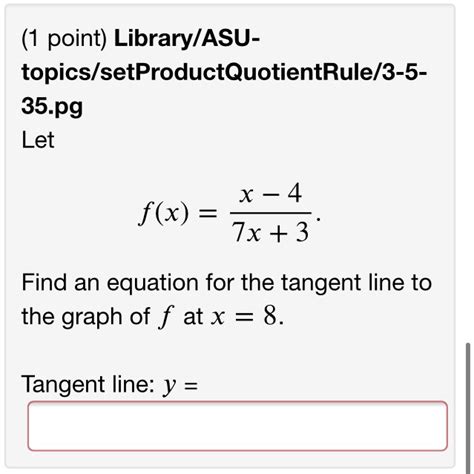Click the Tangent line answer input box

238,426
